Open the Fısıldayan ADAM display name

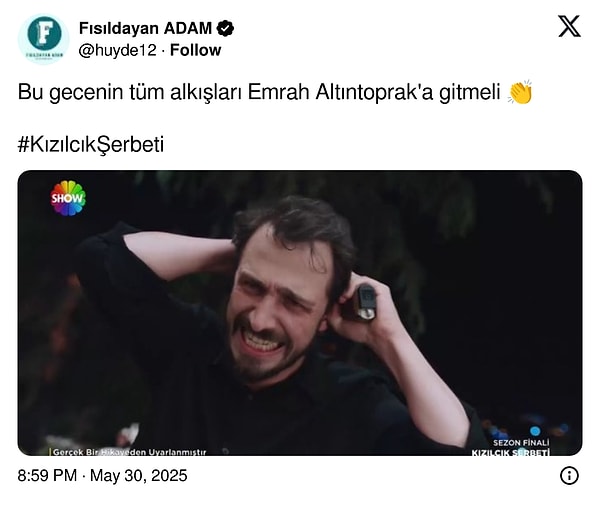tap(145, 28)
